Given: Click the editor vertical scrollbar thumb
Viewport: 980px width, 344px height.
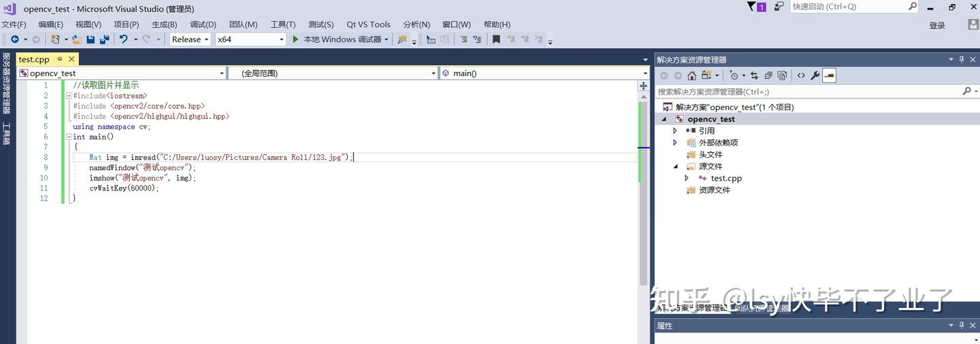Looking at the screenshot, I should pos(643,192).
